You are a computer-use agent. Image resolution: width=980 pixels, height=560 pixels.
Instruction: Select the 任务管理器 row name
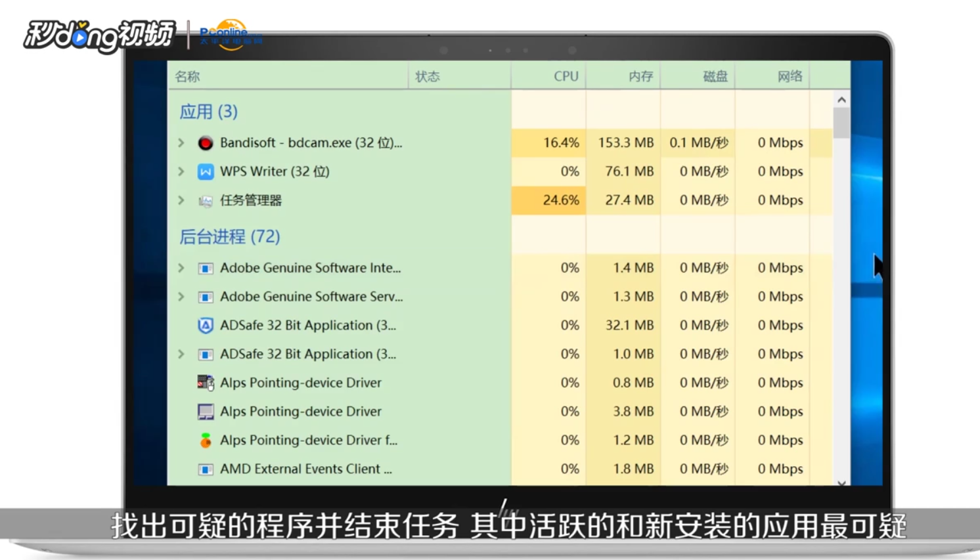pos(251,200)
